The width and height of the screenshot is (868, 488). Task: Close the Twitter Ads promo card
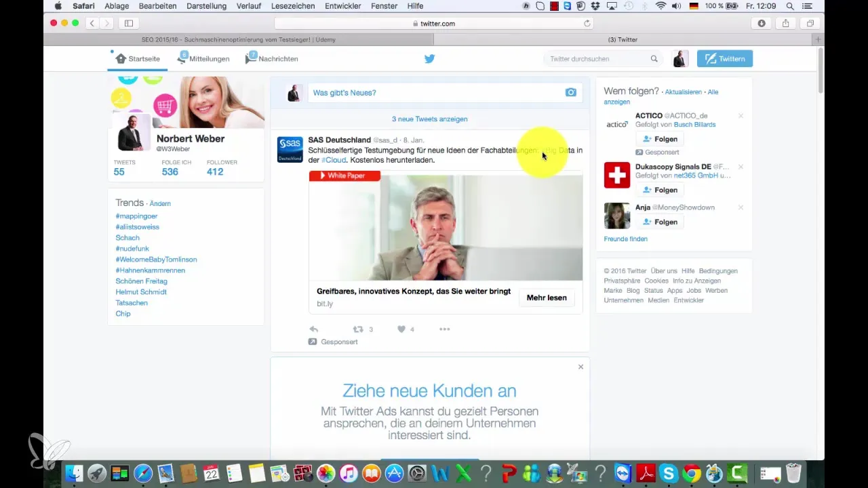580,367
